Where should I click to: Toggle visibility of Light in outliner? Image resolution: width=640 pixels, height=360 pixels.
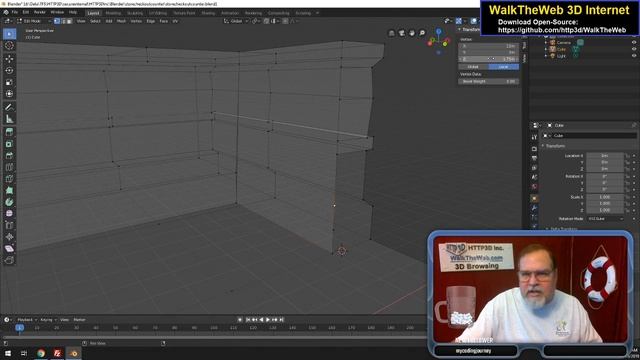tap(634, 56)
